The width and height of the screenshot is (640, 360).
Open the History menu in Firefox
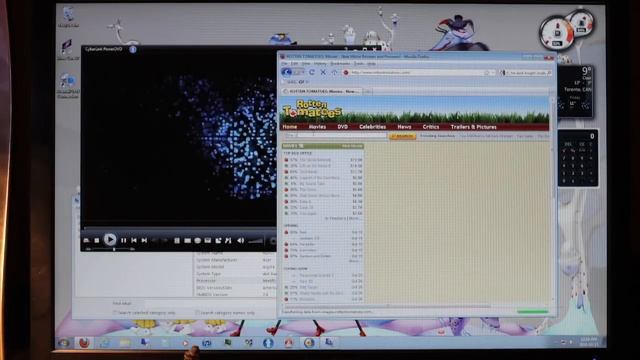[x=320, y=64]
